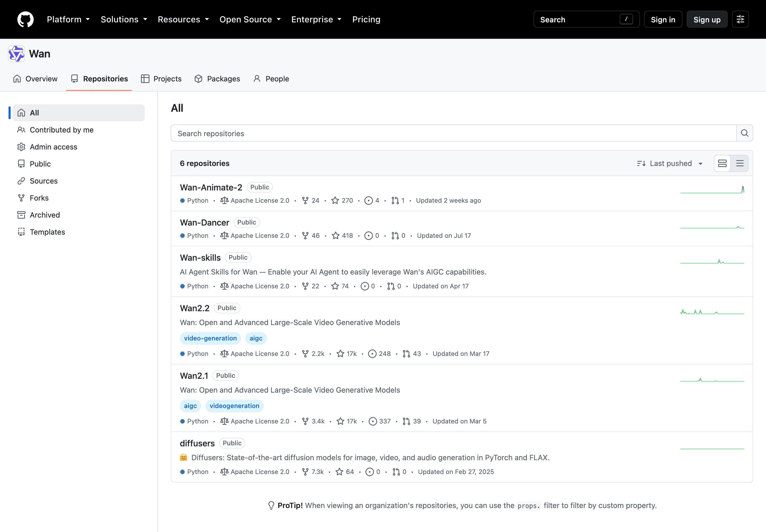This screenshot has height=532, width=766.
Task: Open pull requests 39 of Wan2.1
Action: coord(412,421)
